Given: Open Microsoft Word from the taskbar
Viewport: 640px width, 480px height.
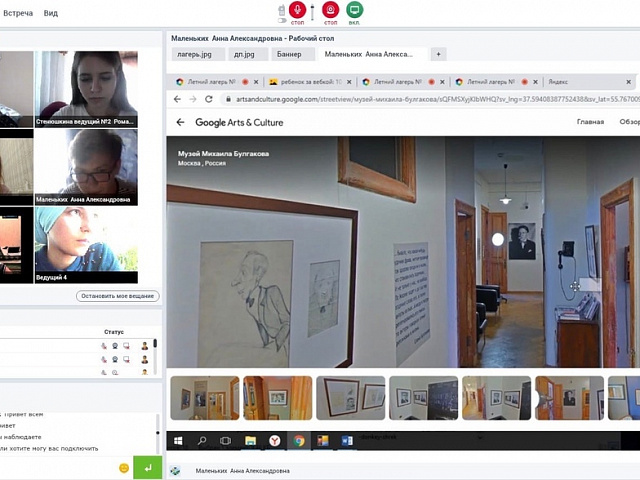Looking at the screenshot, I should (x=347, y=441).
